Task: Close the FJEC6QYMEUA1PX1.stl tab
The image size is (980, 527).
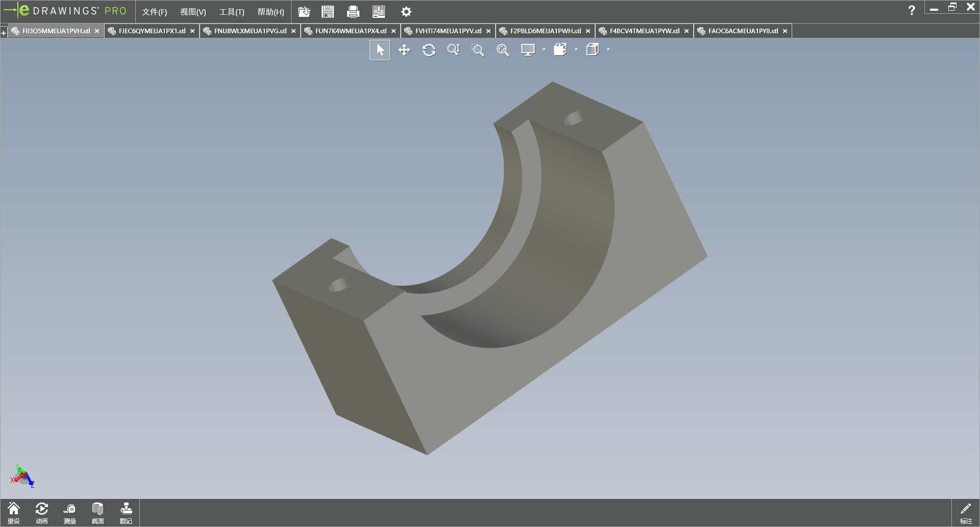Action: (192, 31)
